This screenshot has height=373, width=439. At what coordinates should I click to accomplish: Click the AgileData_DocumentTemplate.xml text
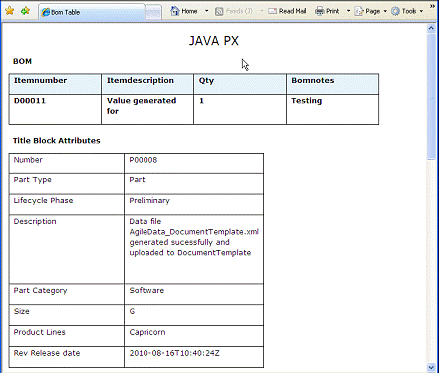coord(194,232)
